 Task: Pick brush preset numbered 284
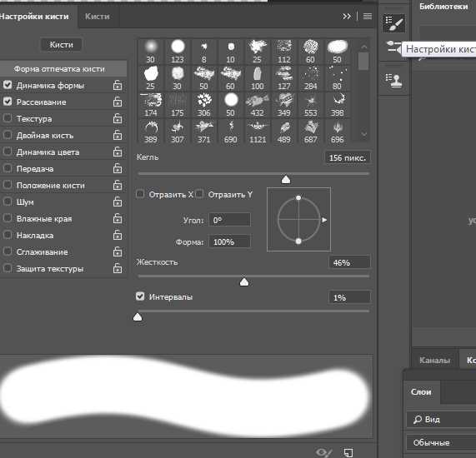click(x=311, y=78)
